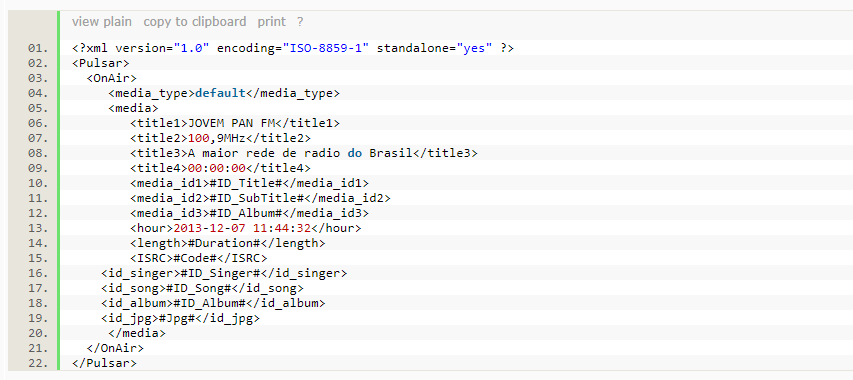Click the media_id3 '#ID_Album#' line
The image size is (853, 380).
(x=249, y=213)
